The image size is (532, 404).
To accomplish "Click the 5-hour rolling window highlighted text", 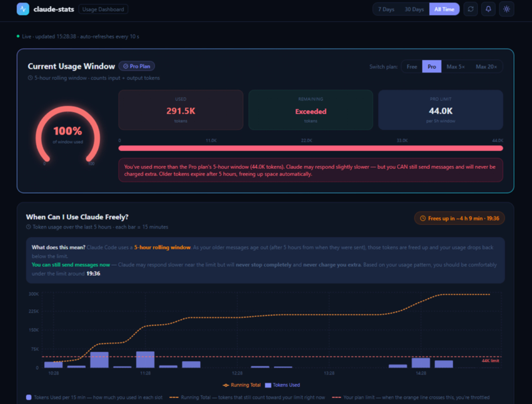I will 162,247.
